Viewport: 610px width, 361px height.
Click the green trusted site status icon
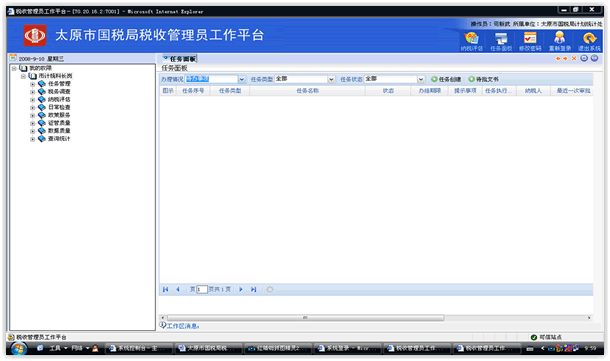[534, 337]
